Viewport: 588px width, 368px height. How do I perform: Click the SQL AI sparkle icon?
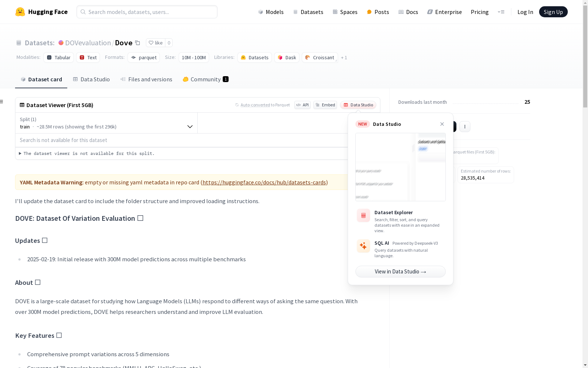(363, 246)
